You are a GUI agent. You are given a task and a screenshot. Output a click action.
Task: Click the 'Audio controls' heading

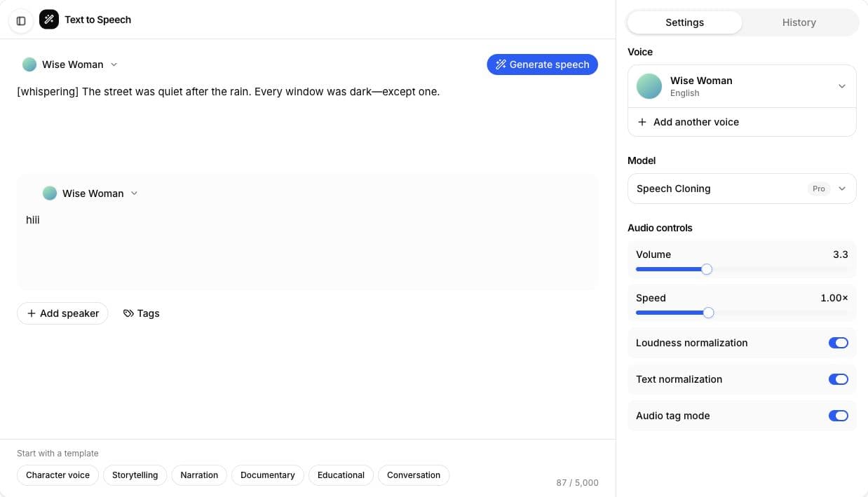coord(660,228)
